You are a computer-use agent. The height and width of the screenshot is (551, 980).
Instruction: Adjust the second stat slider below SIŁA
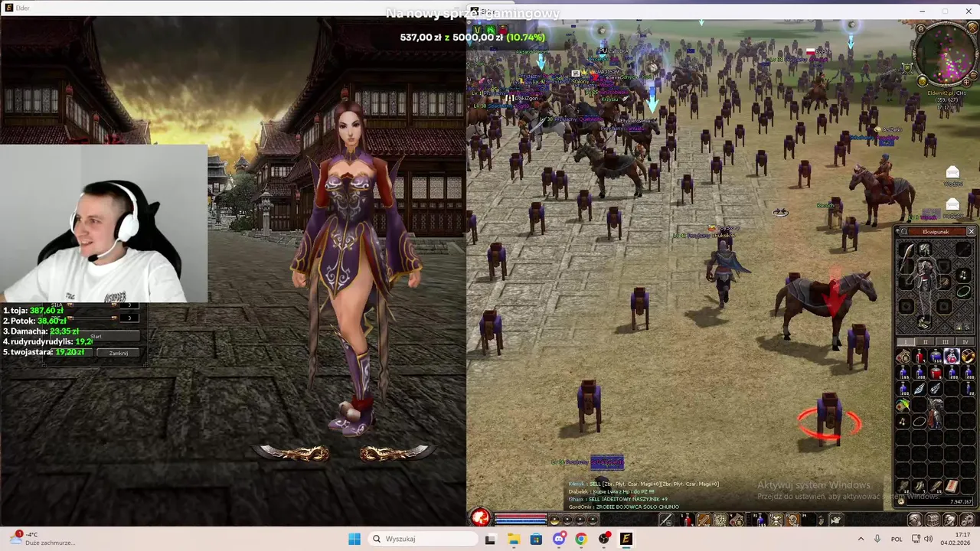[93, 318]
